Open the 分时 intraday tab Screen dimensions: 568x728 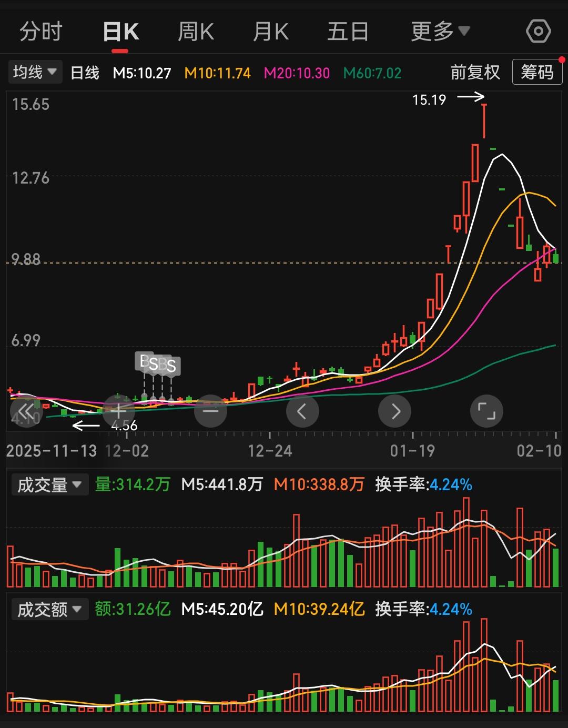[x=42, y=31]
